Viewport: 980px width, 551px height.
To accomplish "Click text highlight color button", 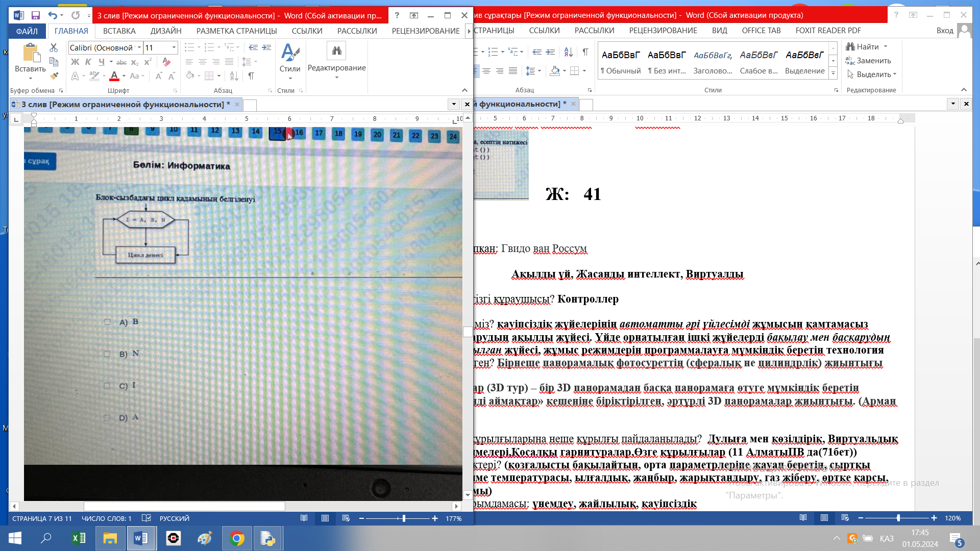I will click(x=94, y=76).
